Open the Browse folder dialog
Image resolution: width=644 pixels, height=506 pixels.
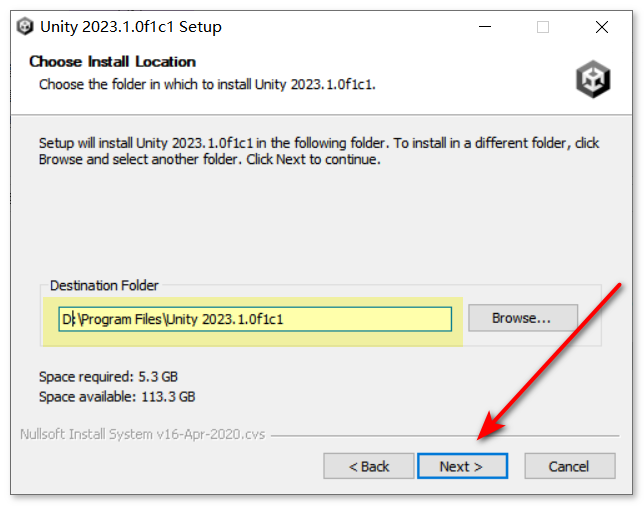point(523,318)
